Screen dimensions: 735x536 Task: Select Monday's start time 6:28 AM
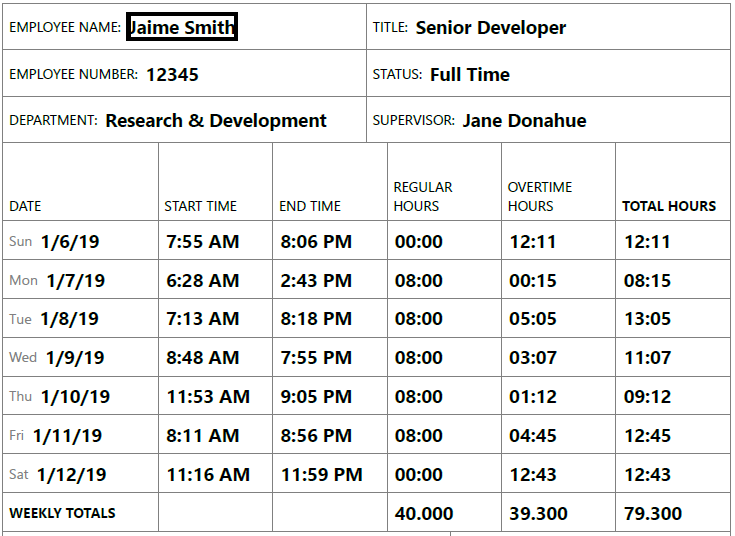(x=202, y=280)
